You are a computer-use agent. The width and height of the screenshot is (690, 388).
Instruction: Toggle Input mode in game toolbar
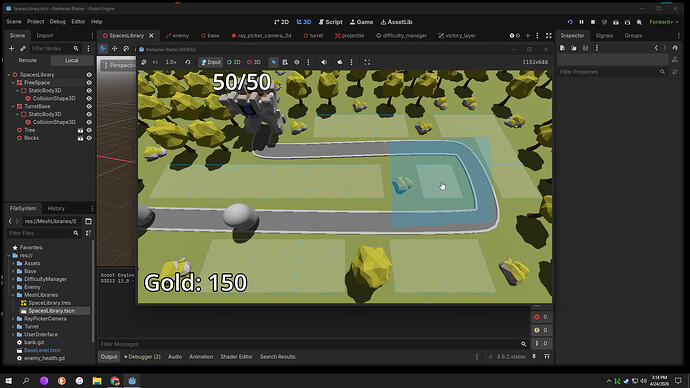pyautogui.click(x=211, y=62)
